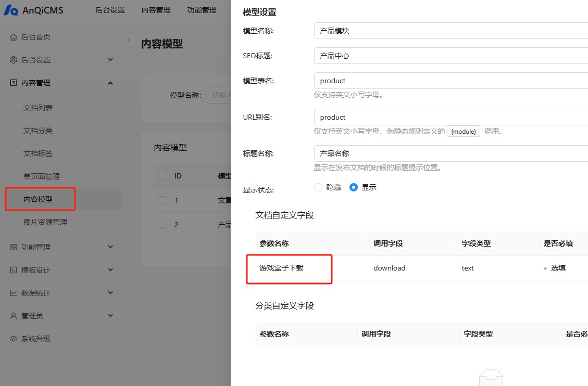Collapse the sidebar with the arrow toggle

pyautogui.click(x=129, y=41)
